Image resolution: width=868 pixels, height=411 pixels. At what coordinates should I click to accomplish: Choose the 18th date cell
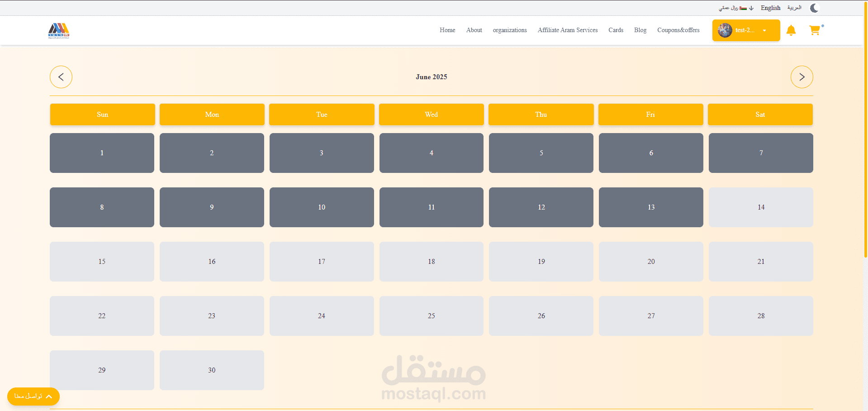click(x=432, y=262)
